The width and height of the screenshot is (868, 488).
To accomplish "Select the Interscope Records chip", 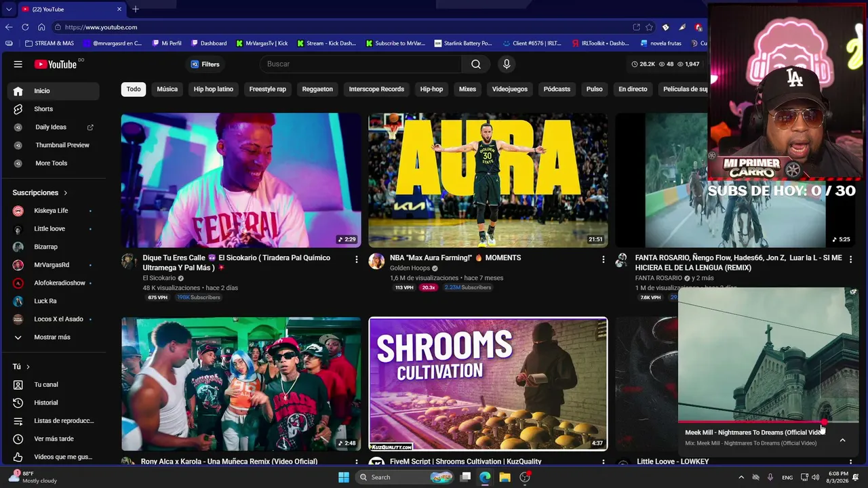I will [376, 89].
